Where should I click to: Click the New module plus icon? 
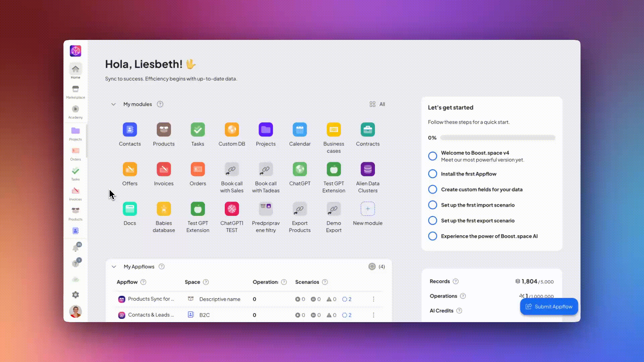click(x=368, y=209)
